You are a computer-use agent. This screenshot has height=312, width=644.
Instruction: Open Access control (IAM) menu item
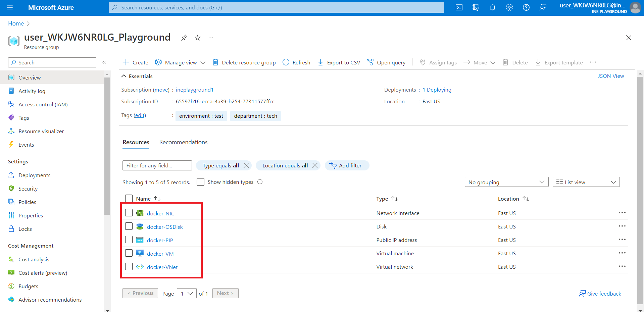click(x=43, y=104)
